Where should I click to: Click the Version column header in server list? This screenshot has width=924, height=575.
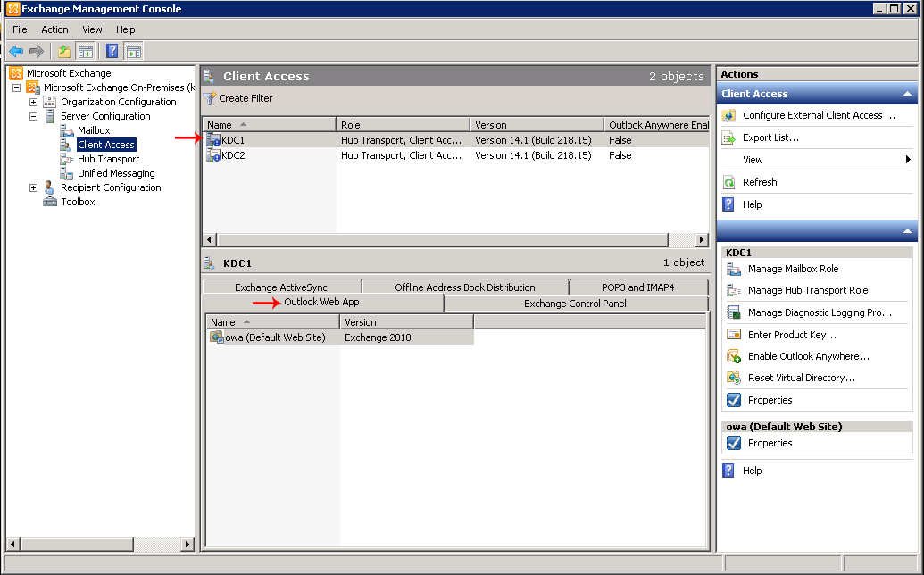537,125
